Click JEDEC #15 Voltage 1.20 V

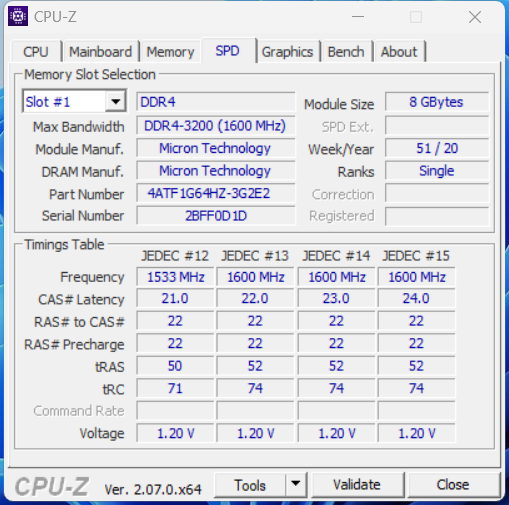(x=416, y=433)
